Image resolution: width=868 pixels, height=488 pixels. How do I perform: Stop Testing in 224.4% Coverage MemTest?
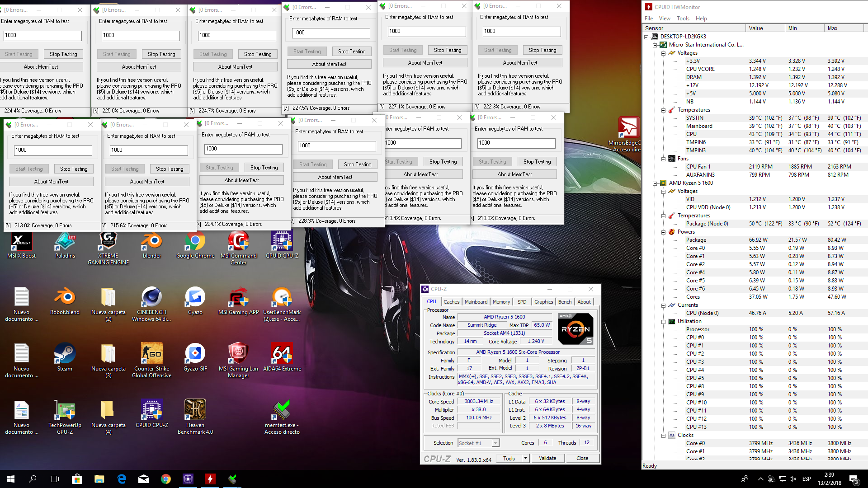(x=63, y=54)
